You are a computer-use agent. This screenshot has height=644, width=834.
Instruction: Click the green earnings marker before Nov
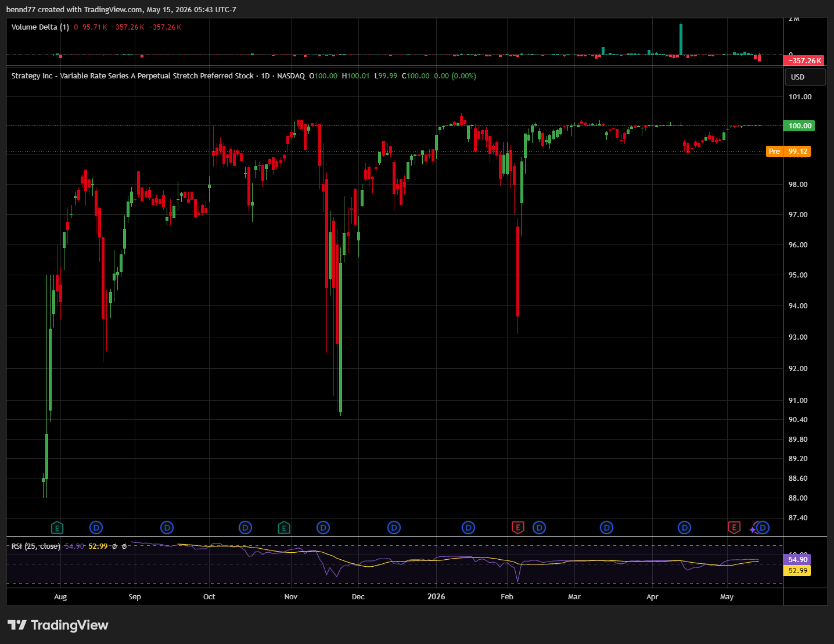tap(283, 528)
